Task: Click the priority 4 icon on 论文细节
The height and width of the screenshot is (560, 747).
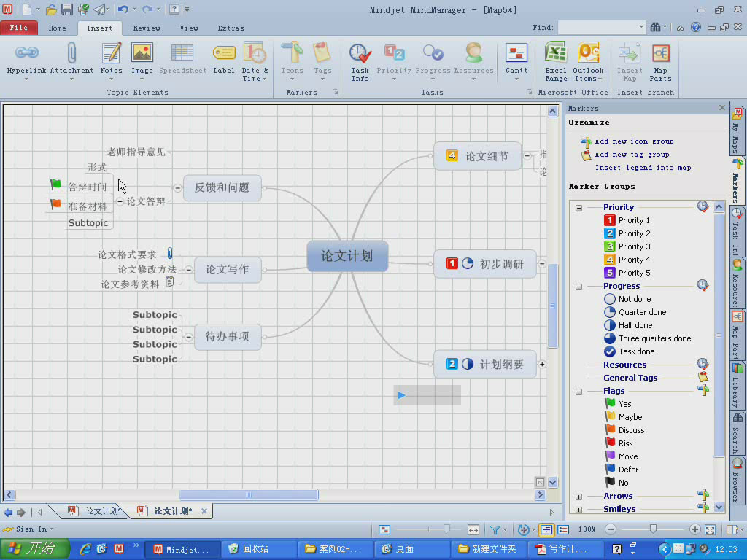Action: [x=452, y=155]
